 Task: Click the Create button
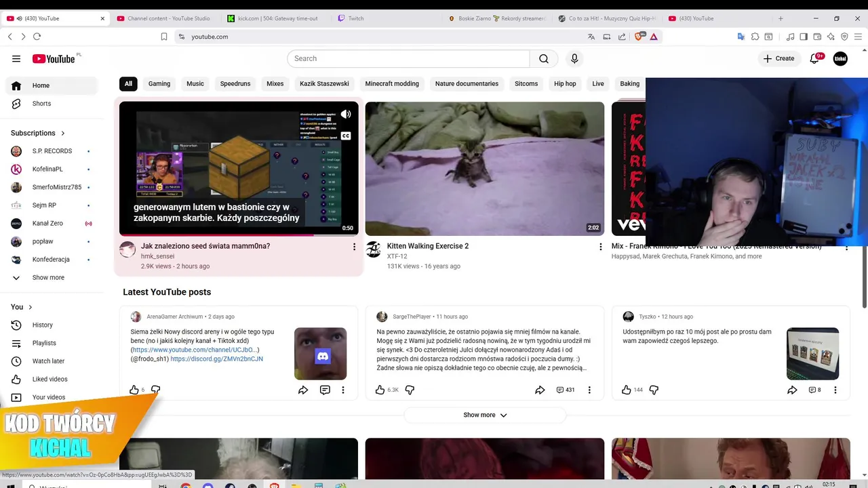(778, 59)
